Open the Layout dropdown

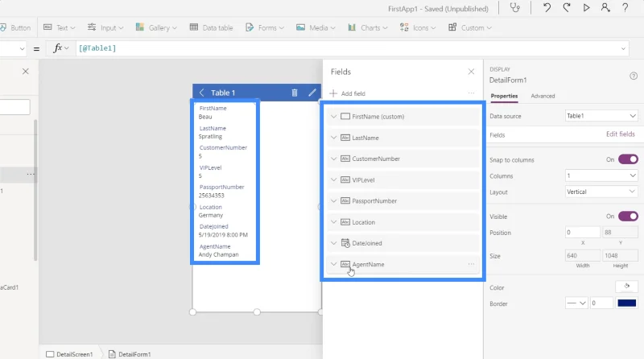point(601,192)
